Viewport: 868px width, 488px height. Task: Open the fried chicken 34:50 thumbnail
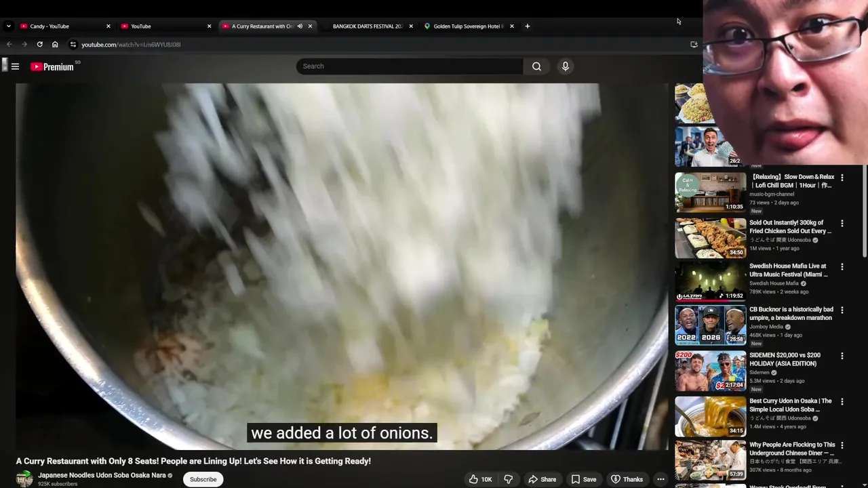(x=710, y=238)
